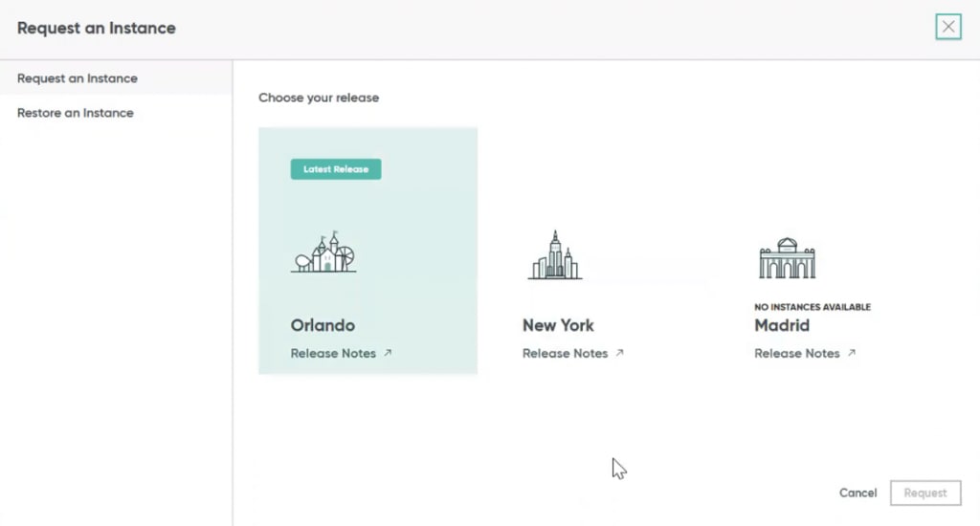Cancel the instance request
980x526 pixels.
tap(858, 493)
